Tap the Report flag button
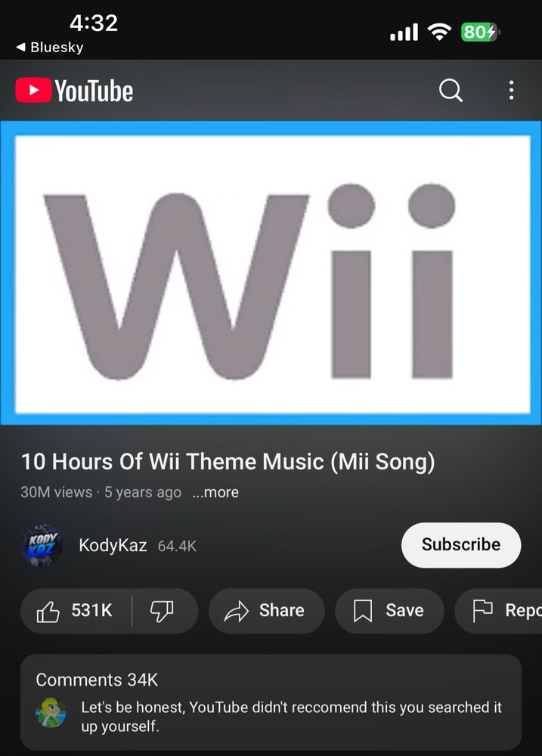The width and height of the screenshot is (542, 756). 499,610
